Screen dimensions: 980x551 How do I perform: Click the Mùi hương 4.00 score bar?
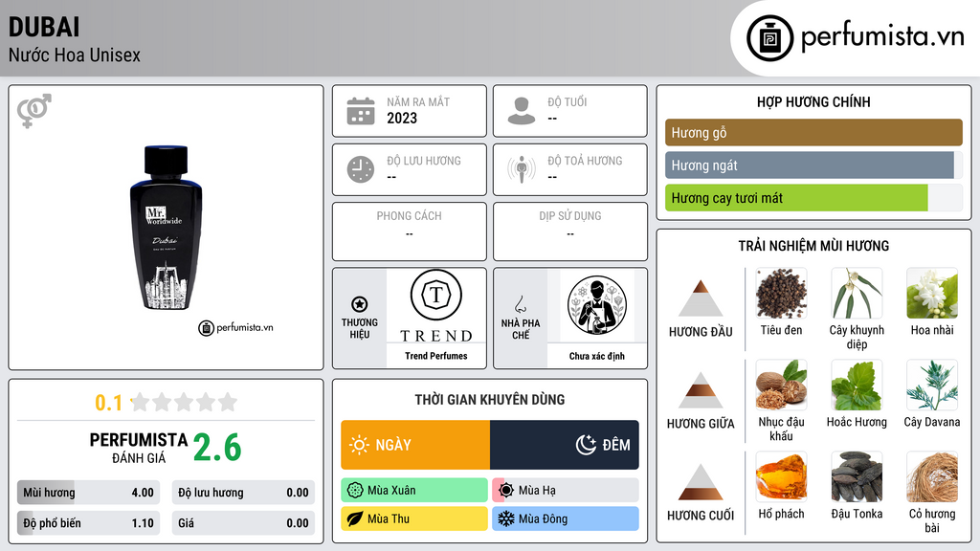pos(88,493)
